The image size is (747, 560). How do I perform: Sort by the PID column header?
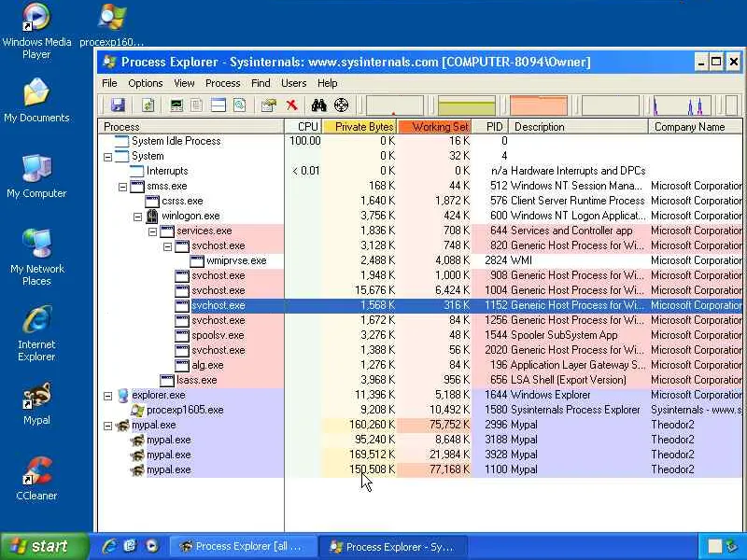coord(490,127)
